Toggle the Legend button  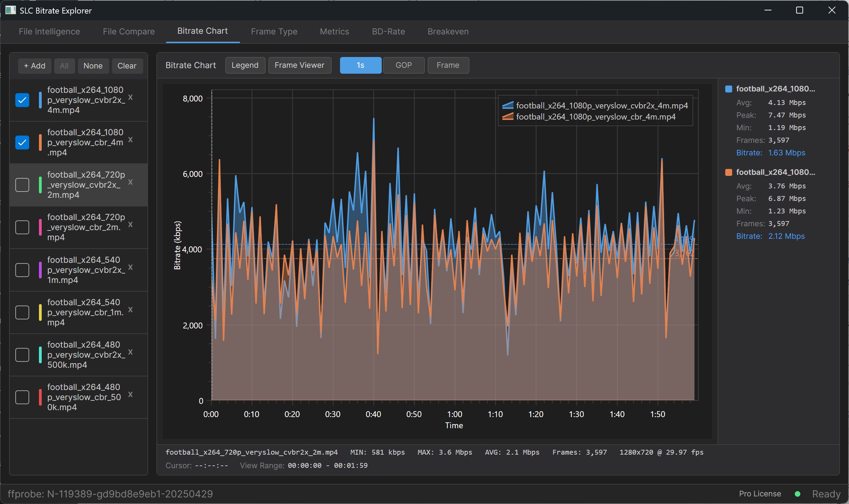click(x=245, y=65)
